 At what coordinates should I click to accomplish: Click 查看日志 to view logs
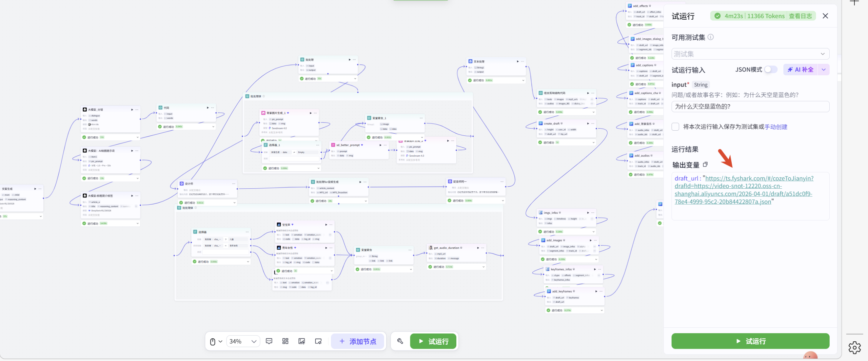[800, 16]
